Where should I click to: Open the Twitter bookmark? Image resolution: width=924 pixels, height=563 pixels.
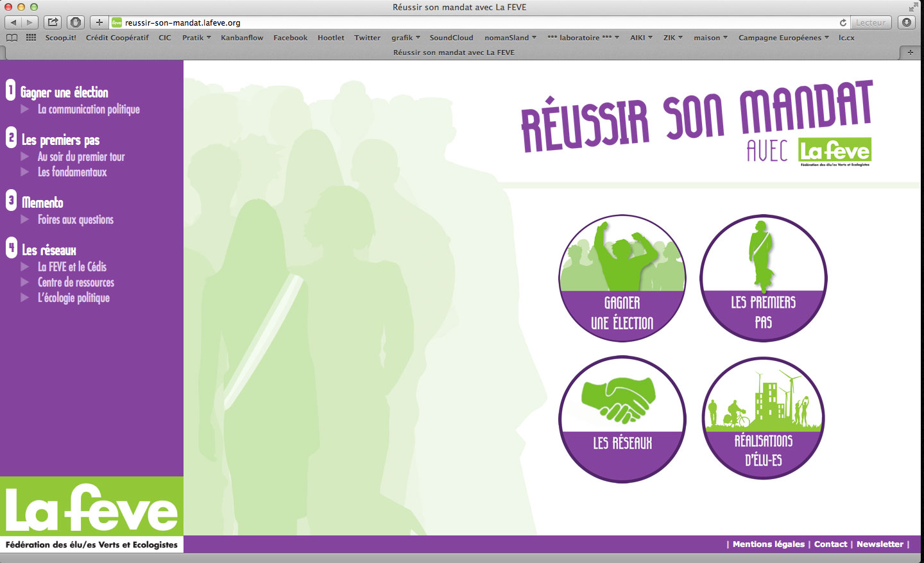tap(368, 38)
